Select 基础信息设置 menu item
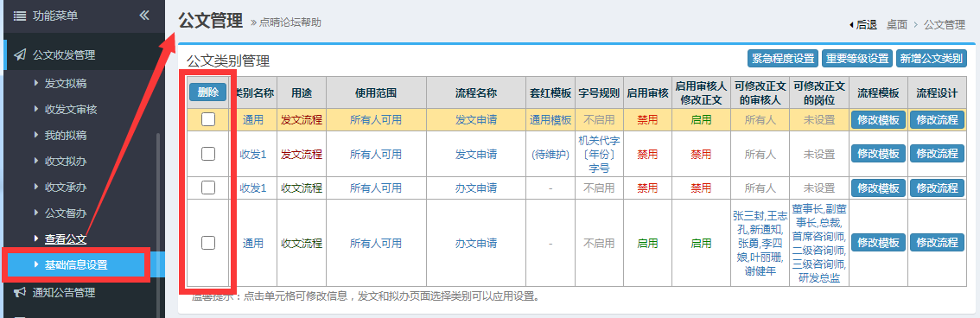 [x=76, y=265]
